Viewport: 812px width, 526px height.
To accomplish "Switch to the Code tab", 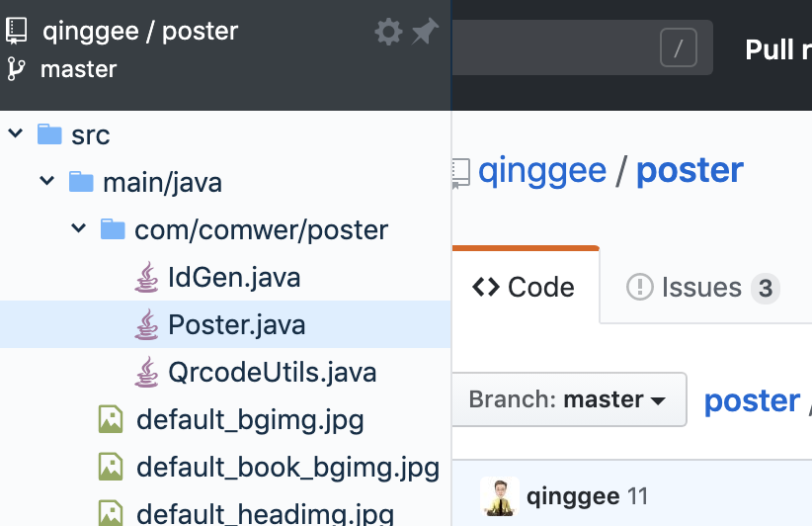I will 524,288.
